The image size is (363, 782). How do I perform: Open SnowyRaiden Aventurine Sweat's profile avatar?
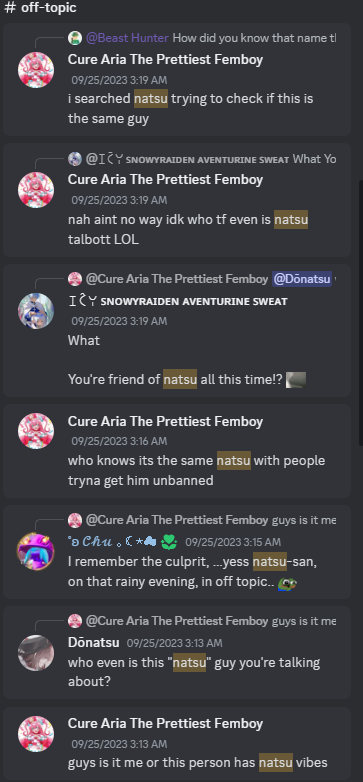36,311
